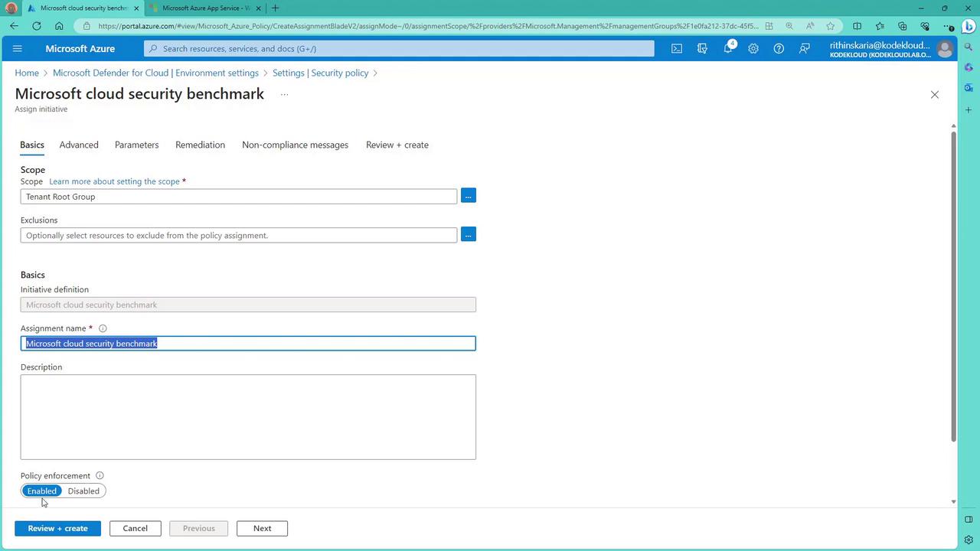Click the Policy enforcement info icon

100,475
